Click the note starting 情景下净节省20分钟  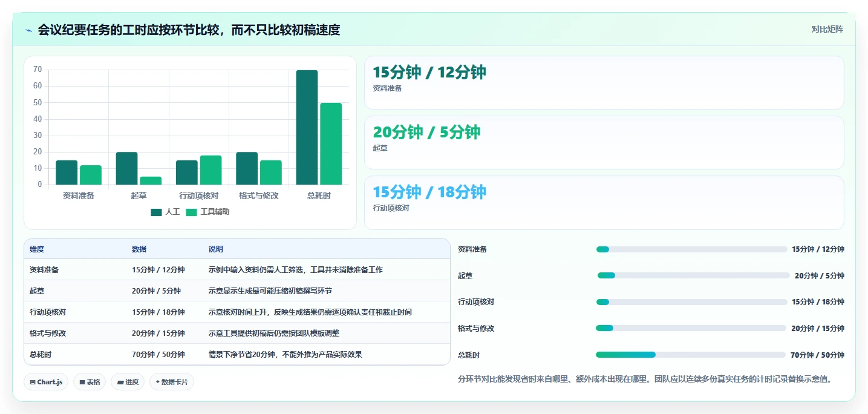pos(285,355)
